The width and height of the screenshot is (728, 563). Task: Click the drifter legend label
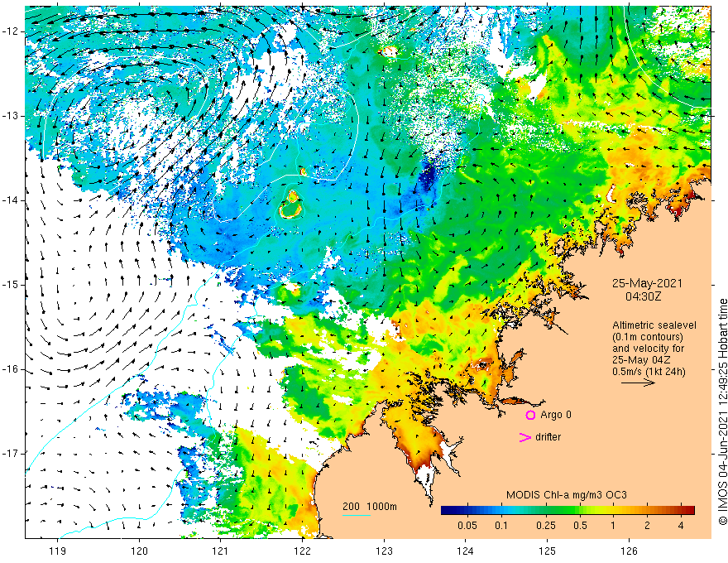pyautogui.click(x=548, y=437)
